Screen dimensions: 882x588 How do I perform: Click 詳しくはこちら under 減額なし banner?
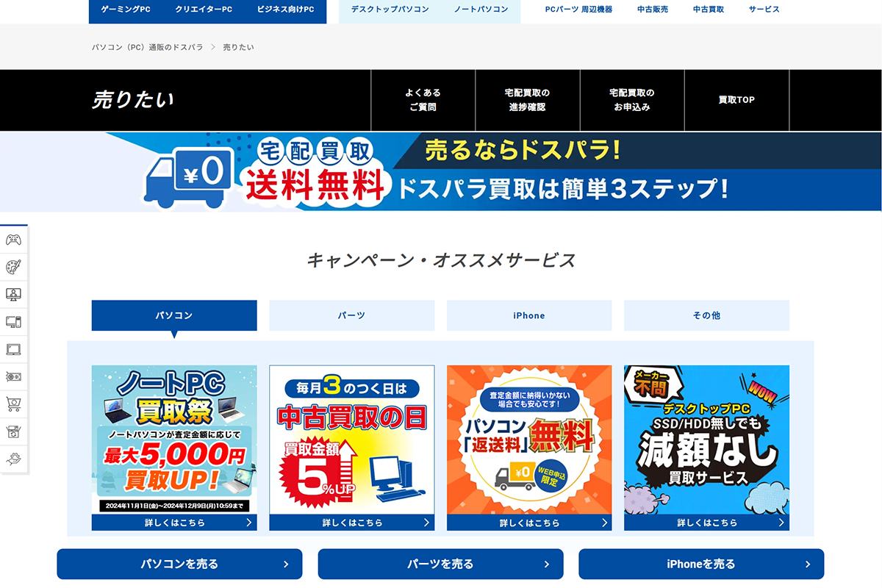point(706,523)
